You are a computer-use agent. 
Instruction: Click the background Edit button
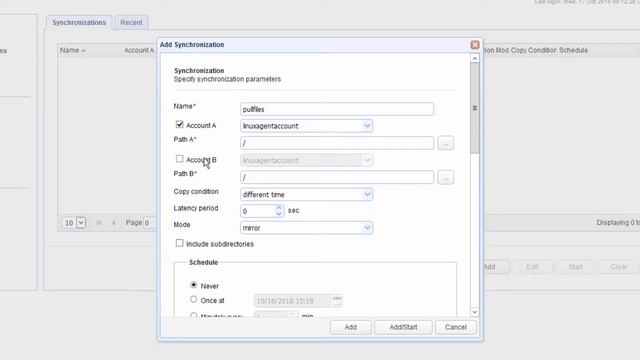point(532,267)
